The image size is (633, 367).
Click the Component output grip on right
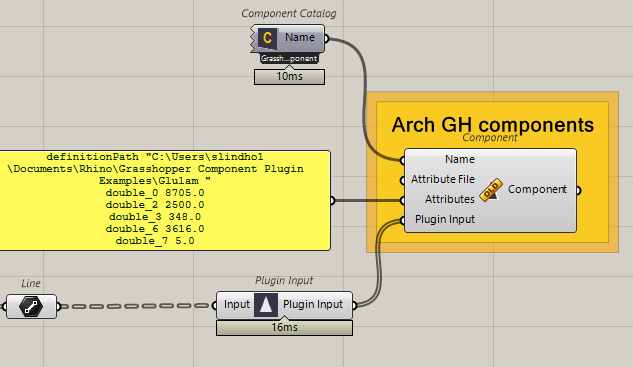coord(579,191)
